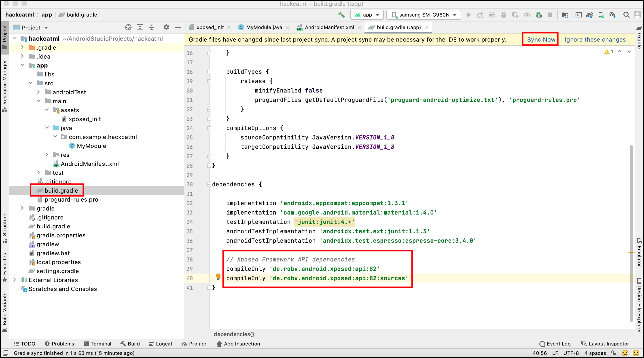Click Ignore these changes link
Screen dimensions: 644x358
coord(595,40)
